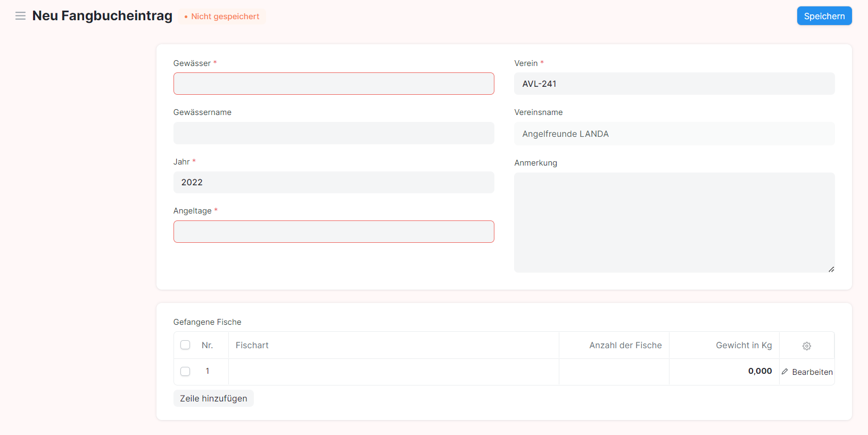The height and width of the screenshot is (435, 868).
Task: Click into the Angeltage field
Action: [334, 232]
